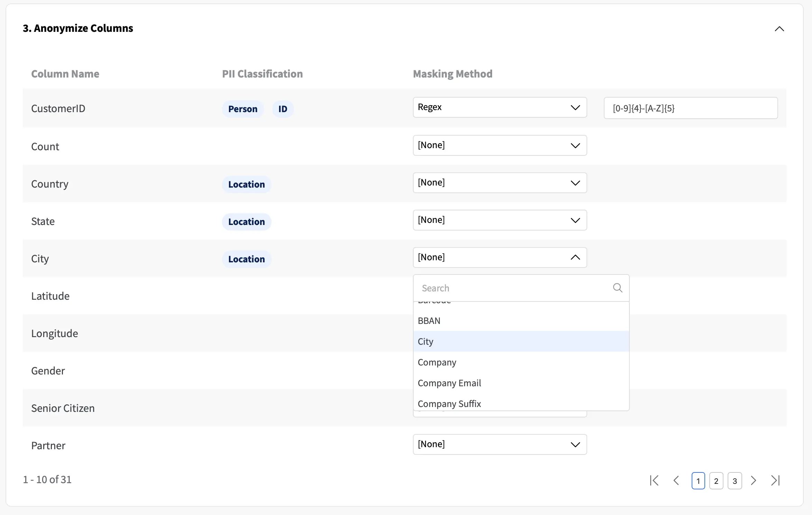The height and width of the screenshot is (515, 812).
Task: Close the City masking method dropdown
Action: (500, 257)
